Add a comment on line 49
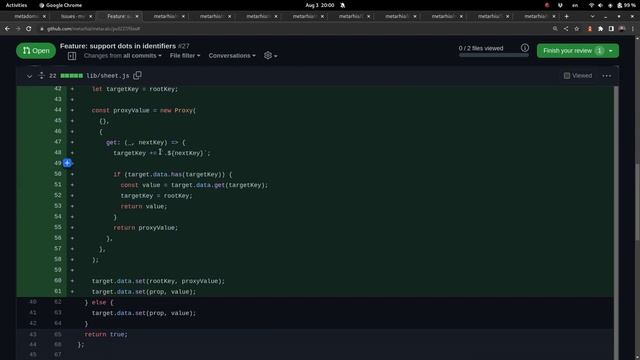Screen dimensions: 640x360 67,163
